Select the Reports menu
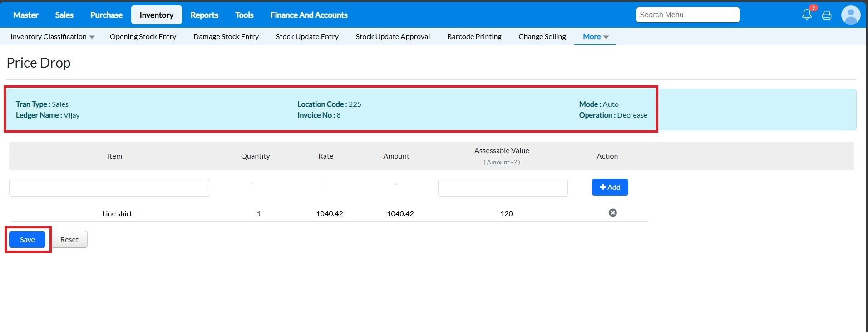The image size is (868, 332). [204, 15]
